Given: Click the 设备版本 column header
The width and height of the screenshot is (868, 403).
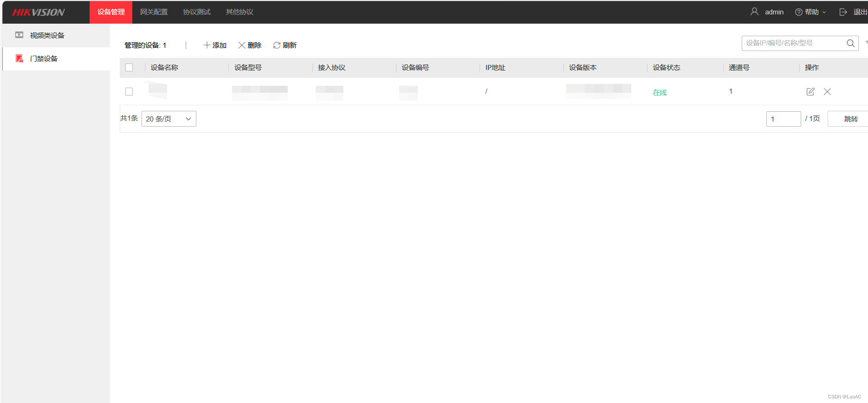Looking at the screenshot, I should (x=583, y=68).
